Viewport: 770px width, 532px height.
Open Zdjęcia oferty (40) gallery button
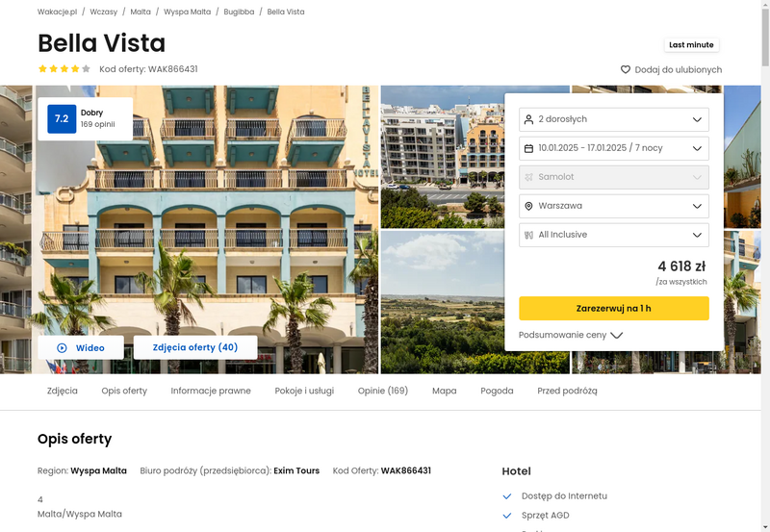point(195,347)
